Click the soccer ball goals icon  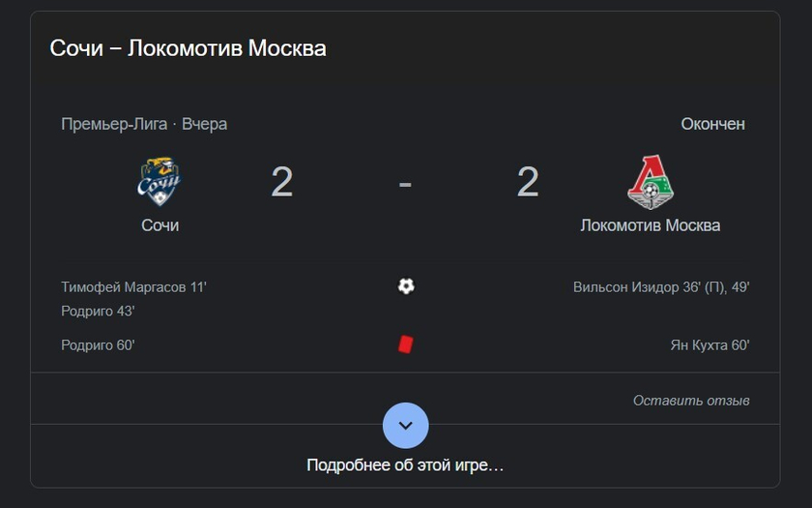coord(406,286)
